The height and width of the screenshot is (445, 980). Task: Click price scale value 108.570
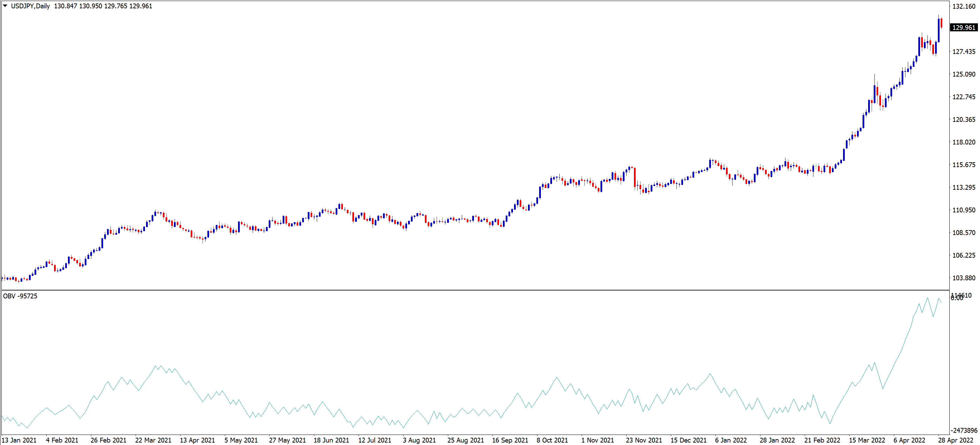[x=964, y=233]
